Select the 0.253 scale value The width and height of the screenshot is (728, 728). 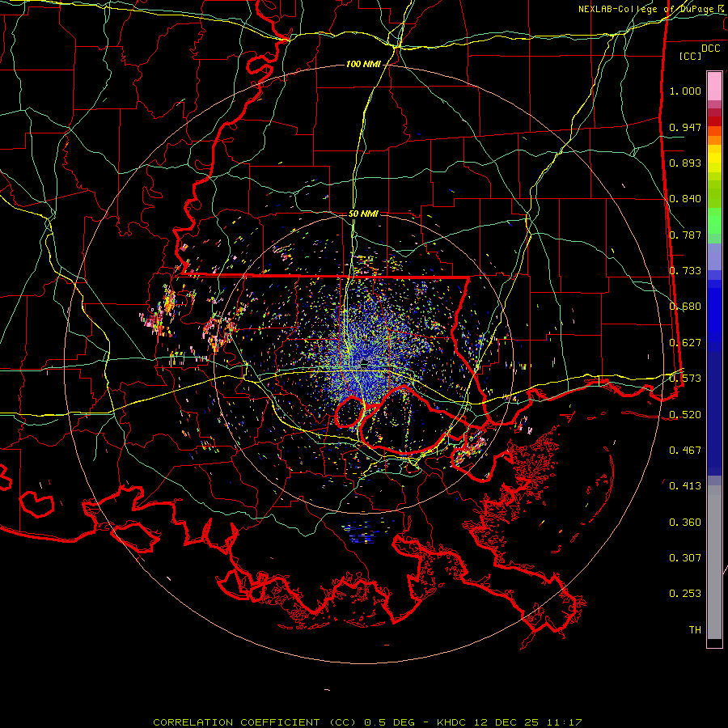[x=685, y=594]
